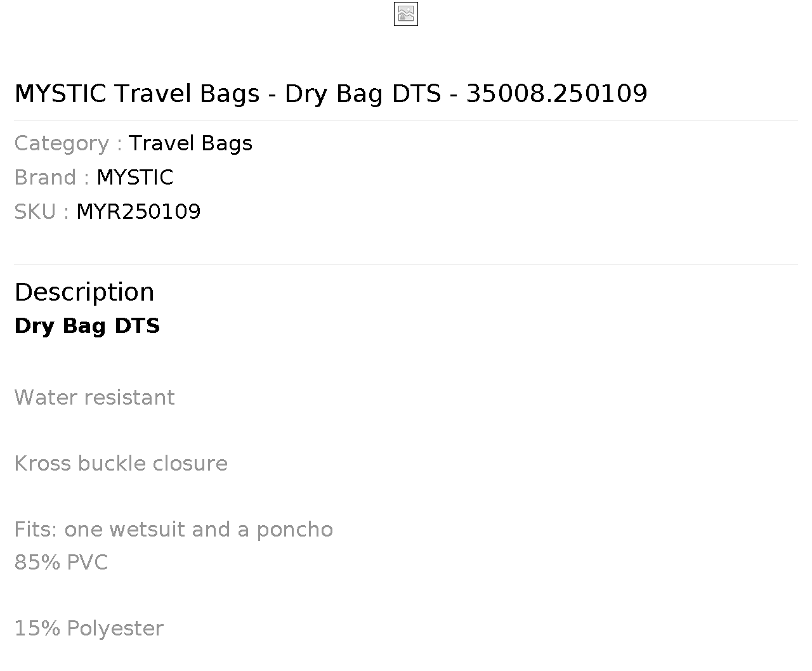Screen dimensions: 812x671
Task: Click product code 35008.250109 in the title
Action: pos(557,93)
